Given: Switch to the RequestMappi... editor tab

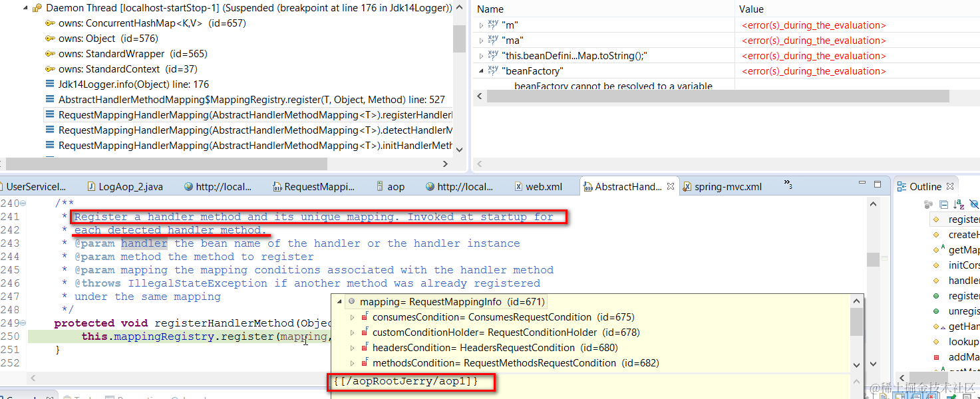Looking at the screenshot, I should pos(315,187).
